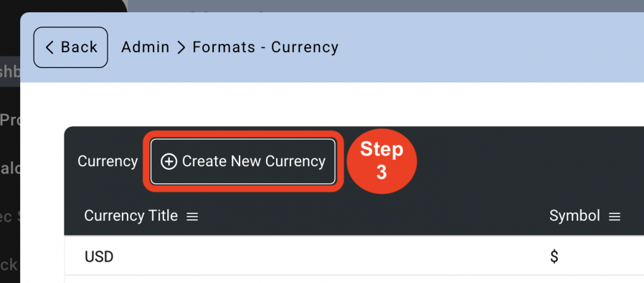This screenshot has width=644, height=283.
Task: Click the $ symbol cell
Action: [x=554, y=256]
